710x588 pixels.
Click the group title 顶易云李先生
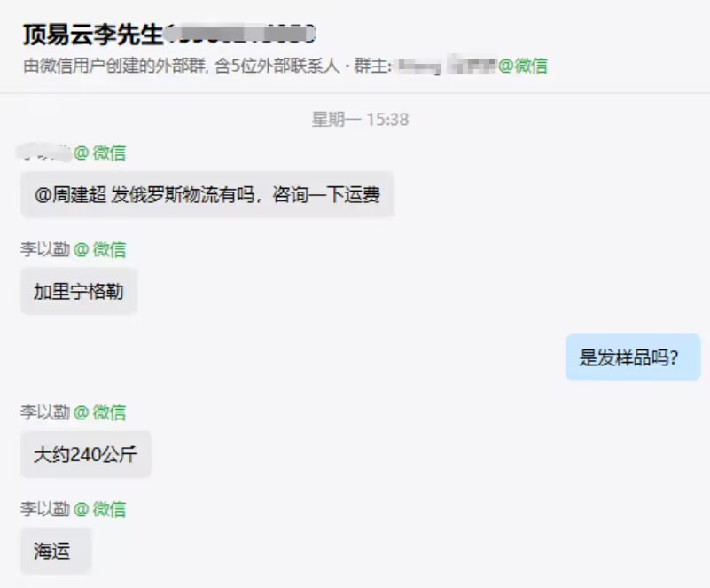93,35
